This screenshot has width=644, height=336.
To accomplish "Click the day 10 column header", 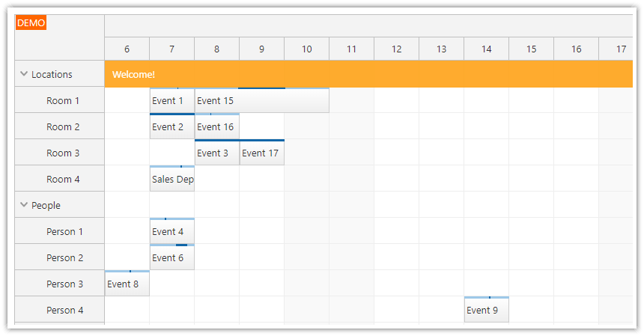I will (306, 49).
